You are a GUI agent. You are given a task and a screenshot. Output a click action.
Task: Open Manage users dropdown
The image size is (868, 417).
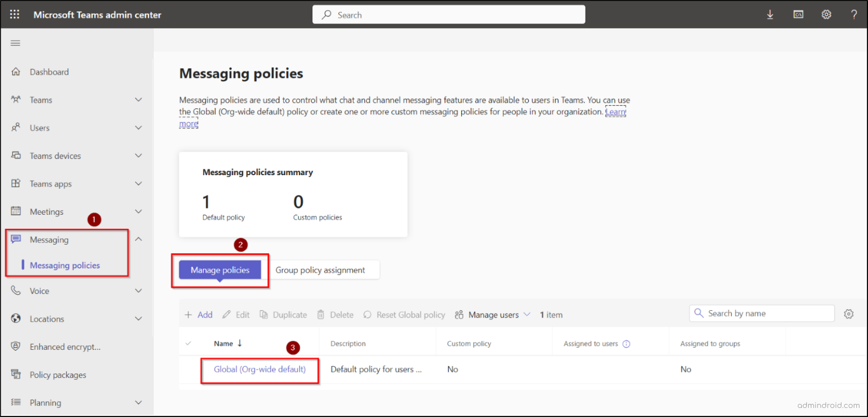pos(493,315)
